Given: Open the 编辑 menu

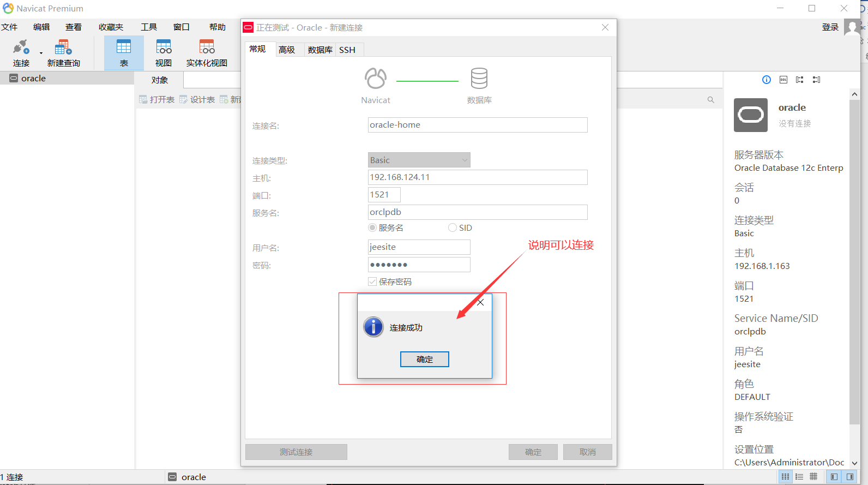Looking at the screenshot, I should (x=41, y=27).
